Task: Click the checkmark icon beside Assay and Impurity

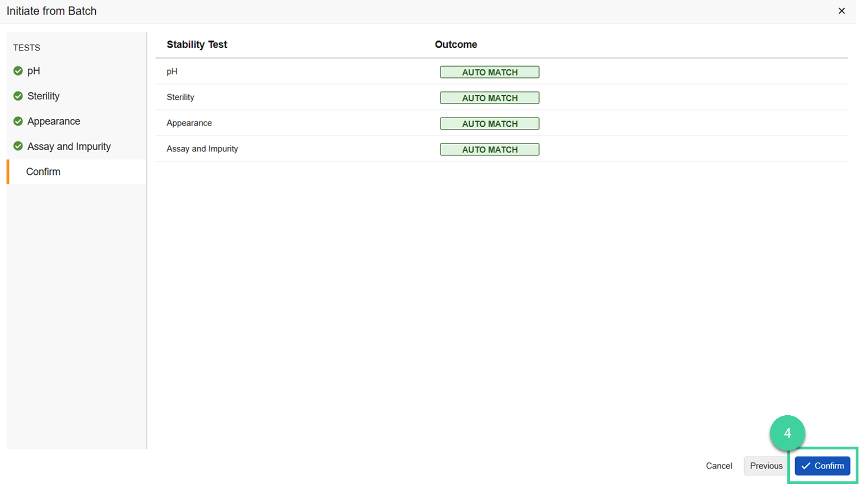Action: pyautogui.click(x=17, y=146)
